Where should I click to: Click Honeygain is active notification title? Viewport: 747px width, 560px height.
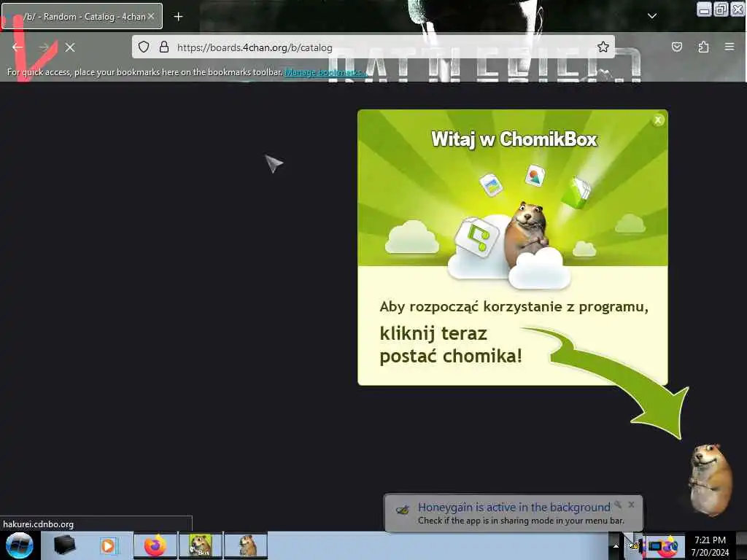(x=514, y=507)
